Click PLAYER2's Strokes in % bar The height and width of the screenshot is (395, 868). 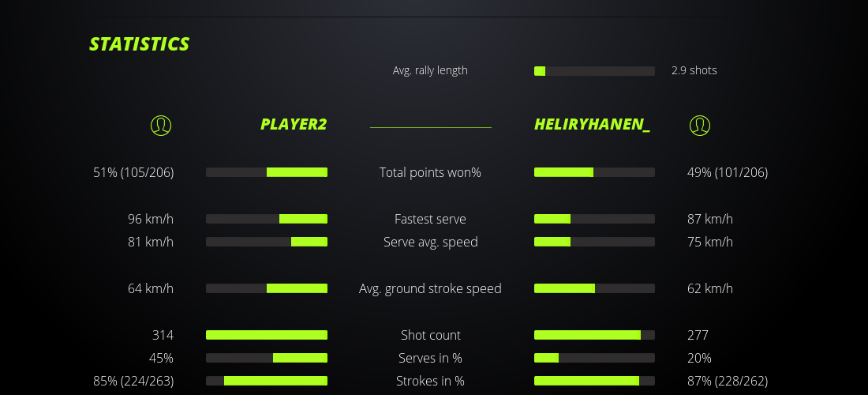267,381
